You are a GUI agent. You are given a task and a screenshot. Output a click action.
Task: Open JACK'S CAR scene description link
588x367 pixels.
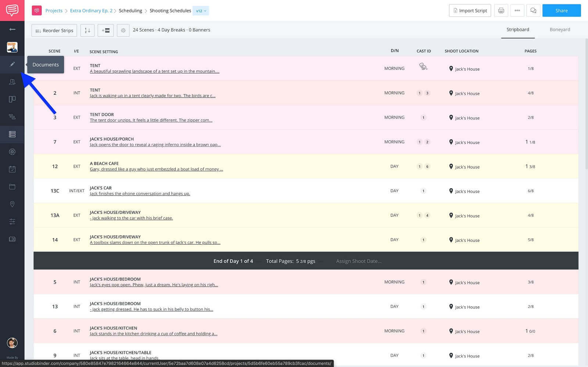140,194
